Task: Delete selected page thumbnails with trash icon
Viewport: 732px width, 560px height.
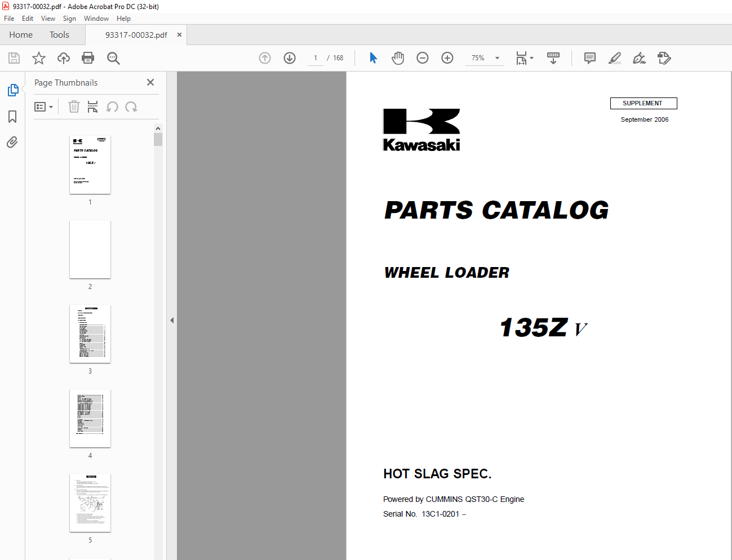Action: pyautogui.click(x=74, y=106)
